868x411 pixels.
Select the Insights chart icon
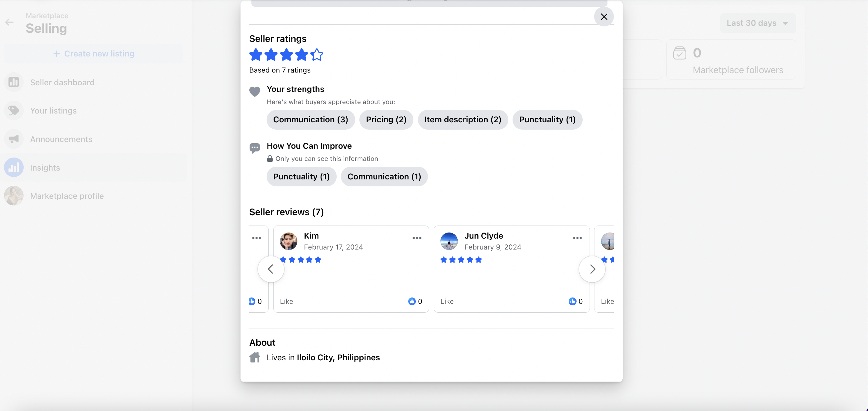[x=14, y=168]
